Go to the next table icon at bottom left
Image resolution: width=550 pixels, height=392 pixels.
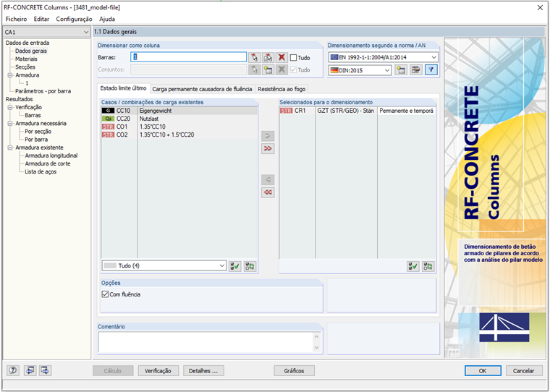pos(46,370)
